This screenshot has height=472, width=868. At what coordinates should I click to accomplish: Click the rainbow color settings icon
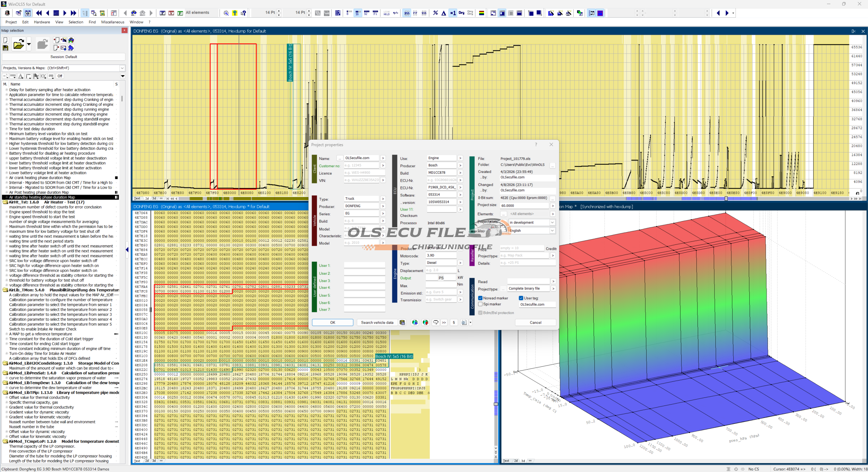481,13
